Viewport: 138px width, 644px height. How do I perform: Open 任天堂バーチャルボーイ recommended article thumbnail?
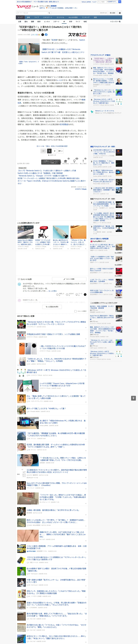[x=43, y=232]
